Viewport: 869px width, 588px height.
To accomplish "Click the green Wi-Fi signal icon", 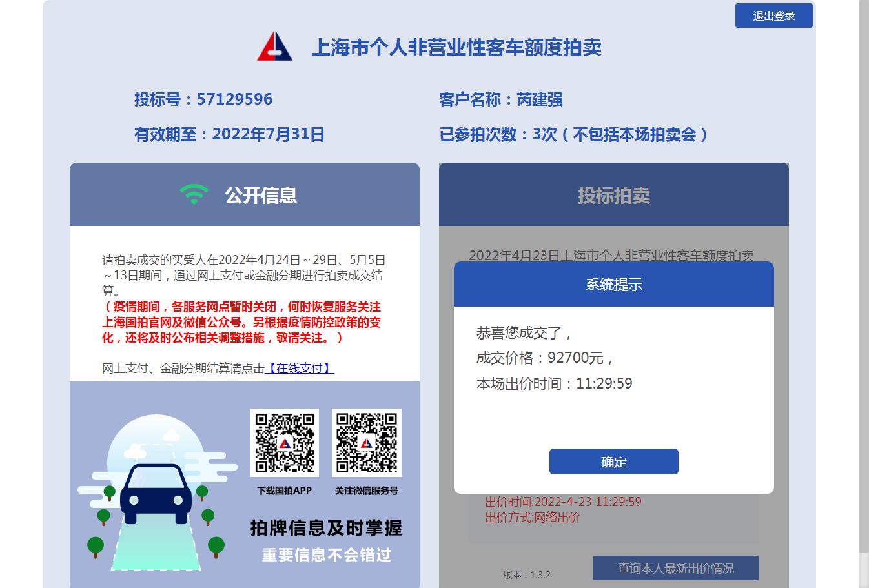I will (194, 194).
